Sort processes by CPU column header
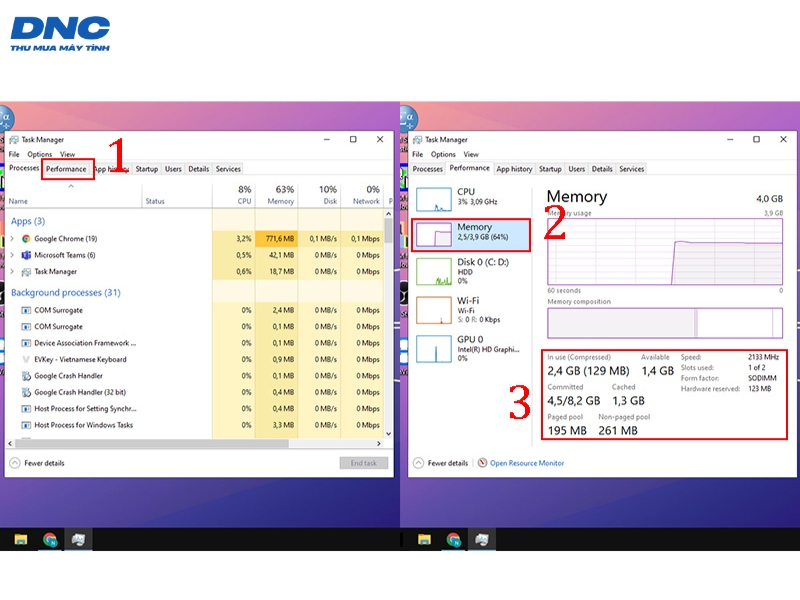Image resolution: width=800 pixels, height=600 pixels. [233, 195]
